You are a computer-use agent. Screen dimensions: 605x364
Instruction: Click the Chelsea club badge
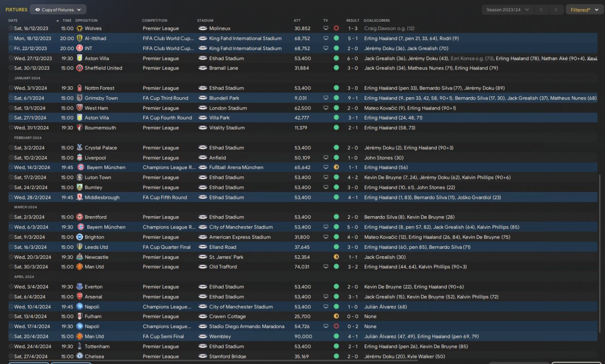point(79,356)
